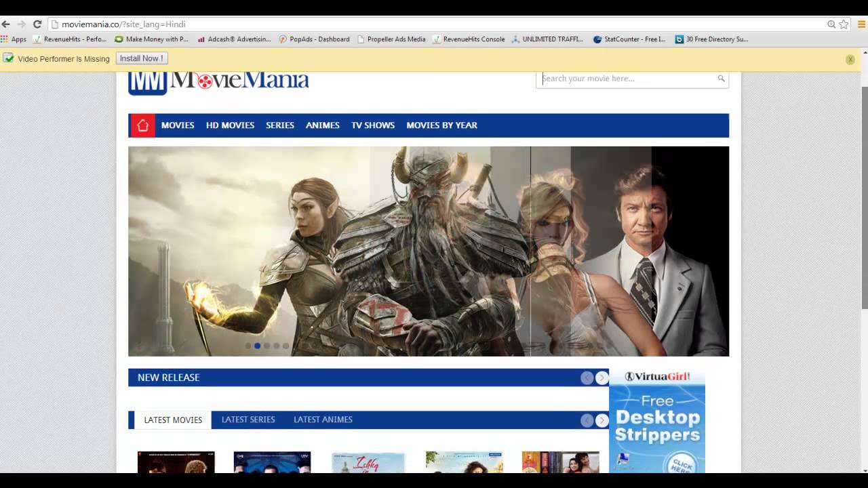
Task: Click the featured slideshow banner image
Action: [x=429, y=251]
